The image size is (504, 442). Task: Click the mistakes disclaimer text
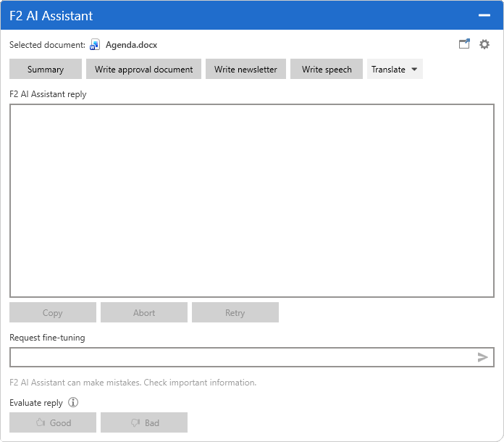coord(133,383)
